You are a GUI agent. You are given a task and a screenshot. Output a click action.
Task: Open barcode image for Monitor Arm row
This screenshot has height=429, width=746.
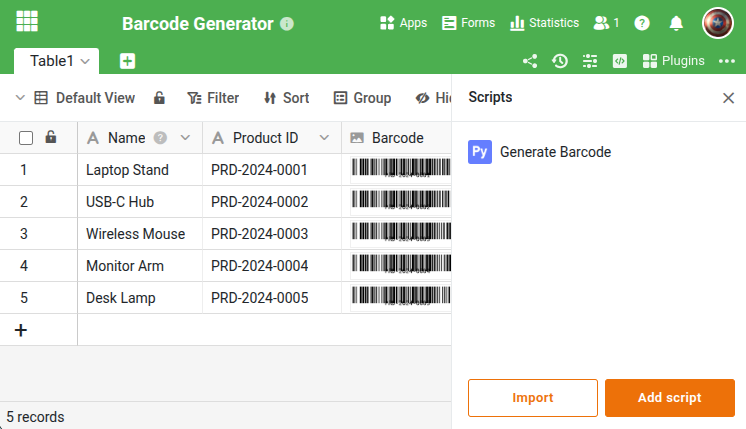click(x=401, y=264)
